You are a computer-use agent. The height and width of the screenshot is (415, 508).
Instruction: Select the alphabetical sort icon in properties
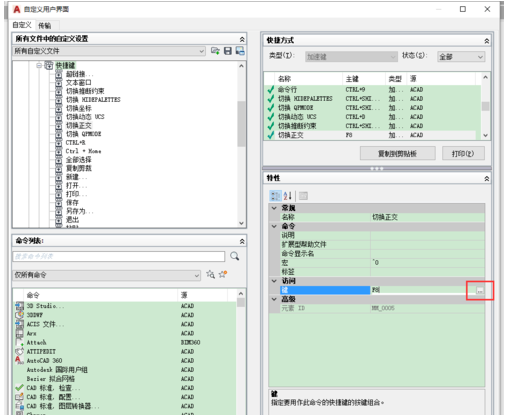(288, 196)
